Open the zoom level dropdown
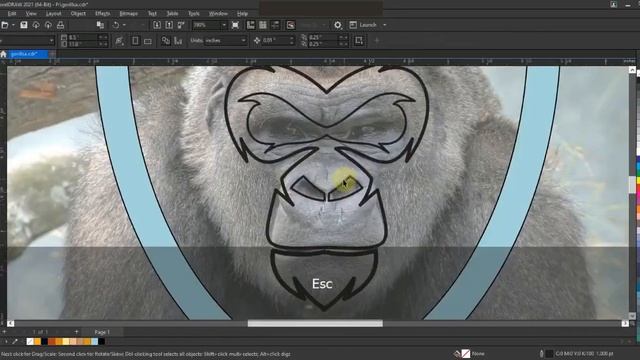 [x=224, y=25]
